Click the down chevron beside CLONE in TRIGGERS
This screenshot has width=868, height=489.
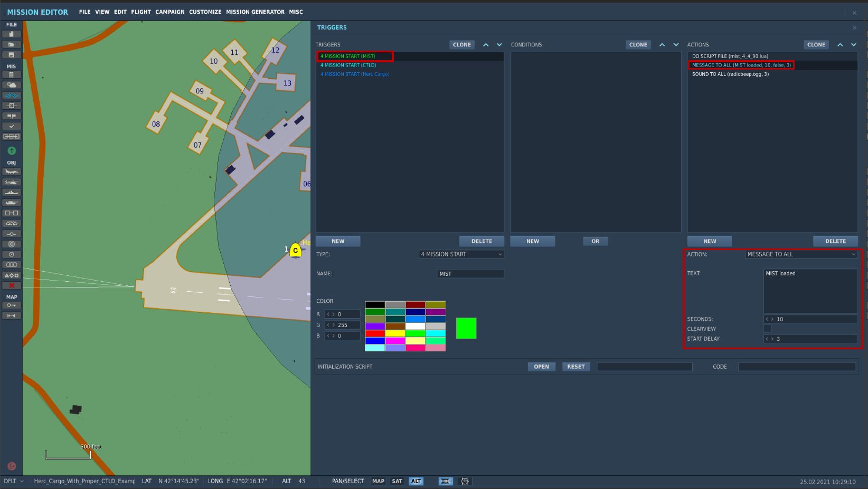click(499, 44)
